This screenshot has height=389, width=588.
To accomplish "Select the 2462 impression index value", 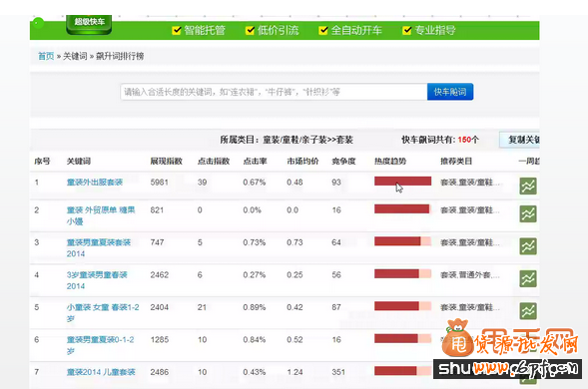I will [160, 274].
